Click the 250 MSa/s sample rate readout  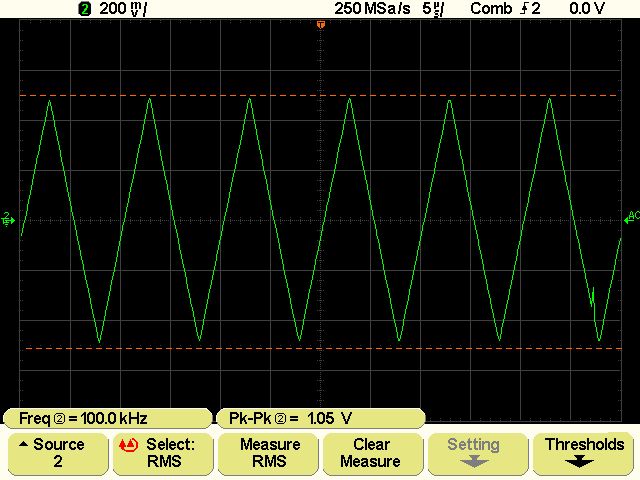pos(372,9)
